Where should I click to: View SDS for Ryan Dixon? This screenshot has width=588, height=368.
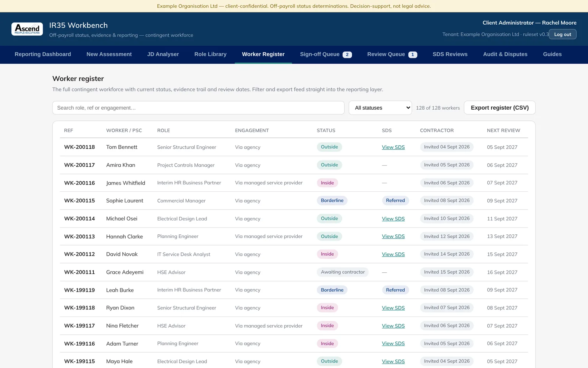click(393, 308)
